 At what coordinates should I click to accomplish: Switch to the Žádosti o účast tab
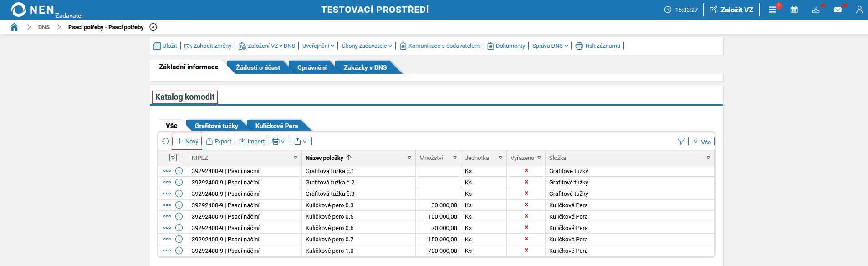pyautogui.click(x=258, y=67)
